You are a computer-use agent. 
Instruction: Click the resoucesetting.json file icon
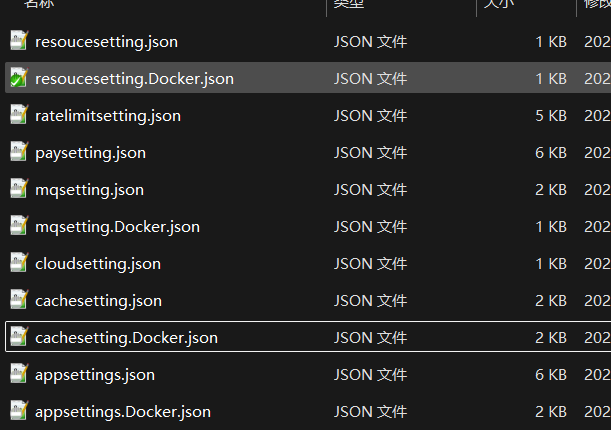[19, 41]
